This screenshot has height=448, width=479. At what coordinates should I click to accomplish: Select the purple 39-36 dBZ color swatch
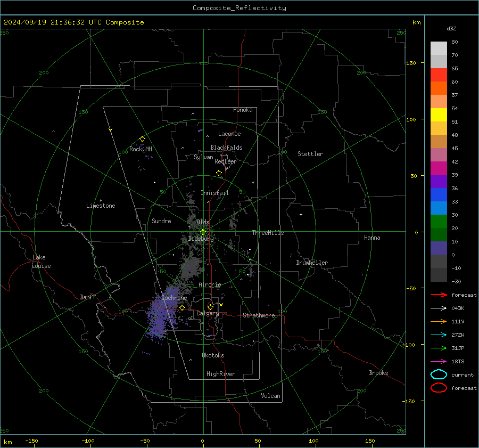coord(439,182)
